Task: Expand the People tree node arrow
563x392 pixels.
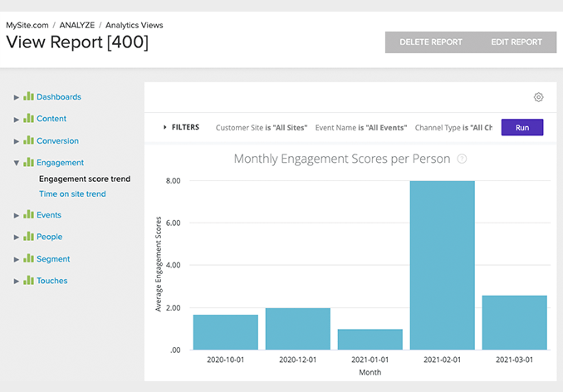Action: tap(16, 237)
